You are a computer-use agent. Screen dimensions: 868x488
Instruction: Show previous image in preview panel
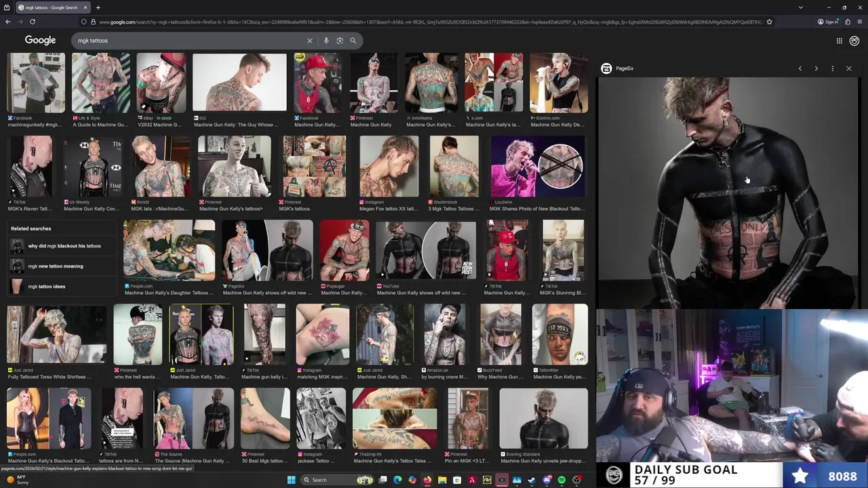coord(800,68)
